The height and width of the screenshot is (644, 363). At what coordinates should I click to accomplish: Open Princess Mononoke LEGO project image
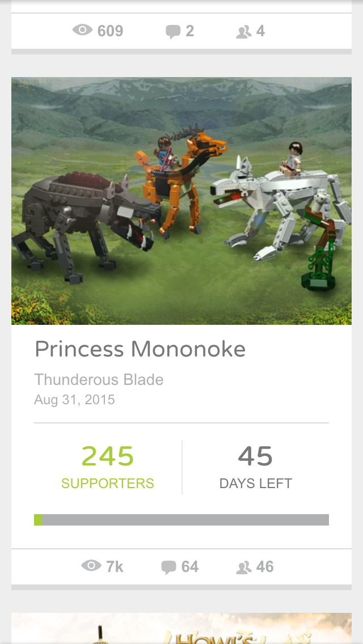coord(181,201)
